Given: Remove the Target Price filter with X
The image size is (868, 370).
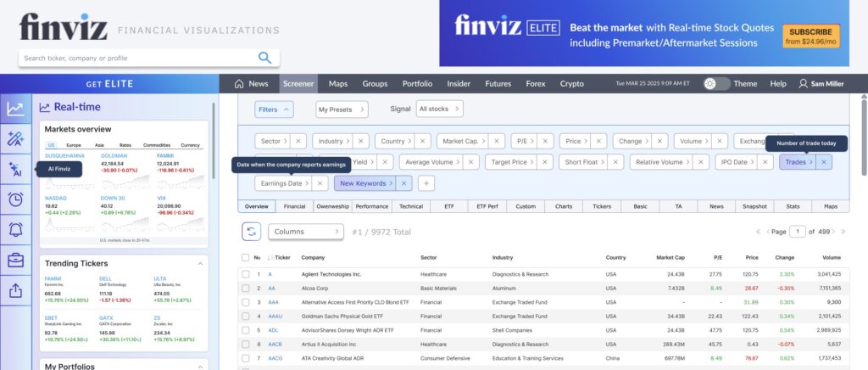Looking at the screenshot, I should click(545, 162).
